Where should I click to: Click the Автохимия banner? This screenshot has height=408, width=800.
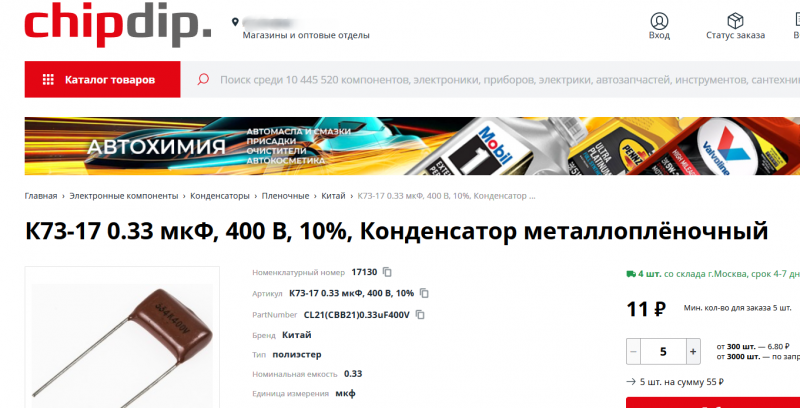[412, 146]
